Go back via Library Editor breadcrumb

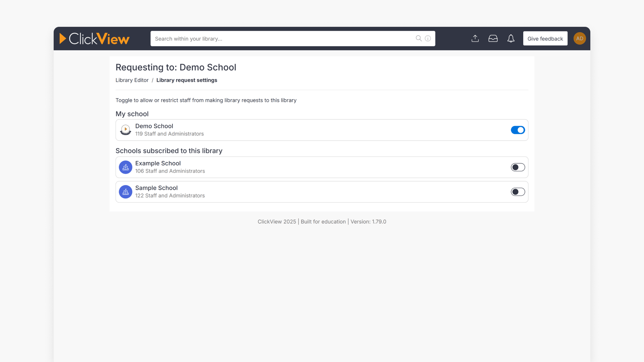[132, 80]
